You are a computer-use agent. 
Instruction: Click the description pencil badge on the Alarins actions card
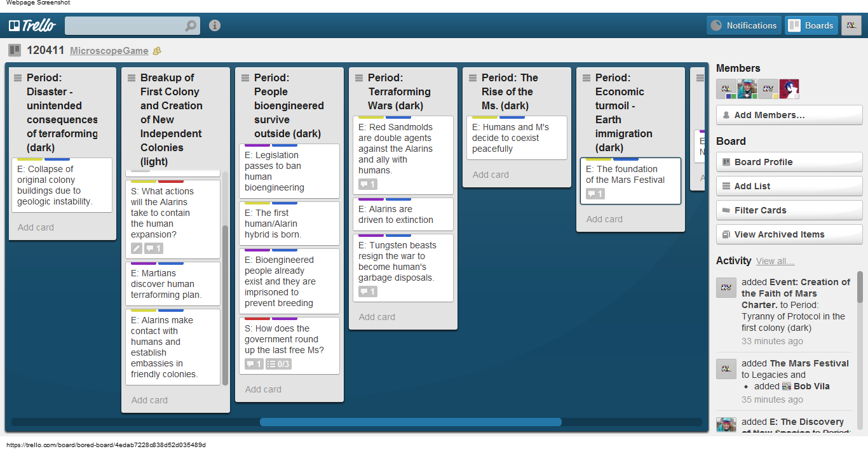pos(137,248)
